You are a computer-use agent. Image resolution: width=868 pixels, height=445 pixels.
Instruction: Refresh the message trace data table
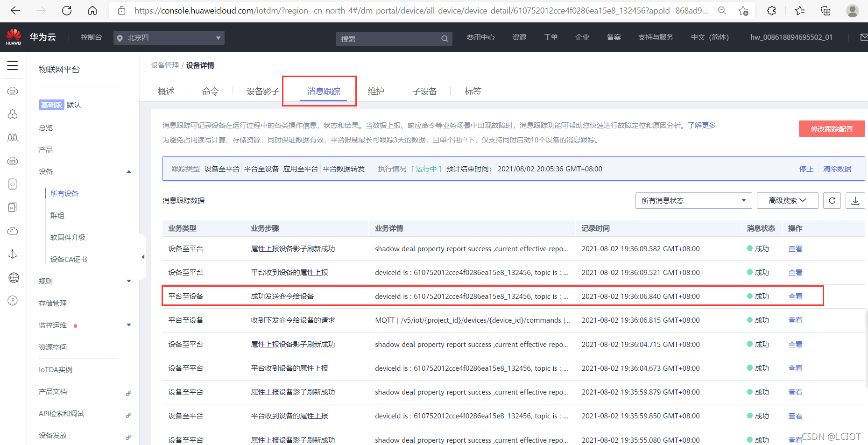click(832, 200)
